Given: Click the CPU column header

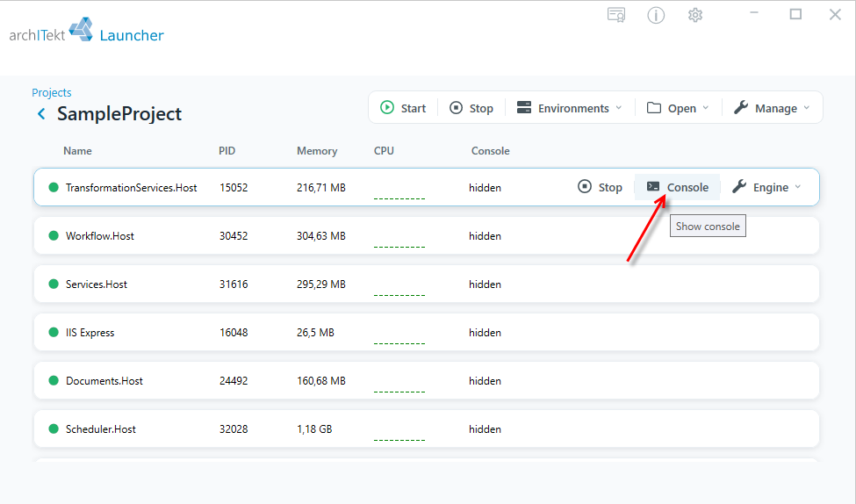Looking at the screenshot, I should click(x=384, y=151).
